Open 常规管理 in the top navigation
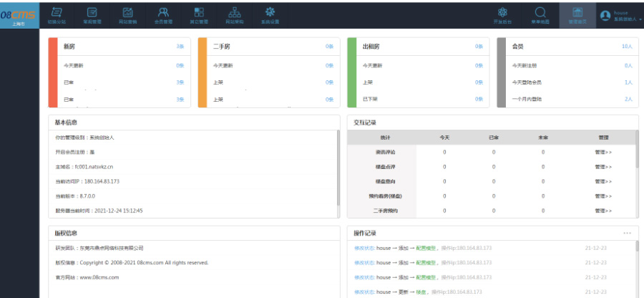644x298 pixels. (92, 14)
